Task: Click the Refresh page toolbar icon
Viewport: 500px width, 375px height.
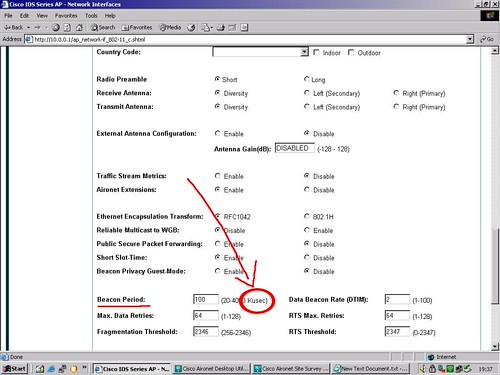Action: (x=67, y=28)
